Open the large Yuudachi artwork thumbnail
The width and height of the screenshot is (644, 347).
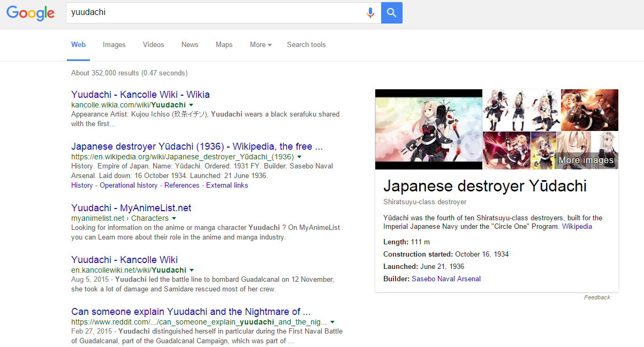(428, 129)
